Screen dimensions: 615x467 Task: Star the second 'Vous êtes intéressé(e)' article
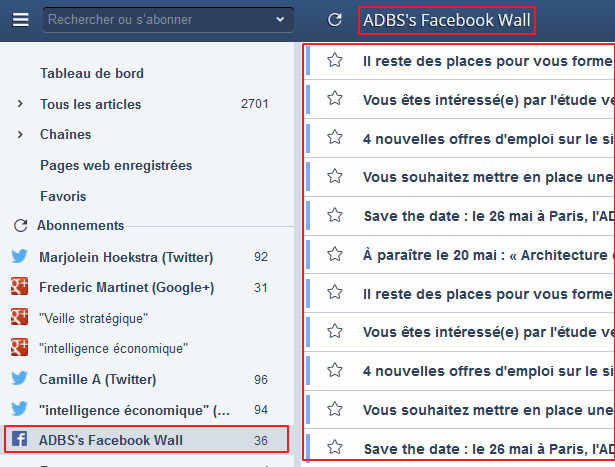[335, 331]
